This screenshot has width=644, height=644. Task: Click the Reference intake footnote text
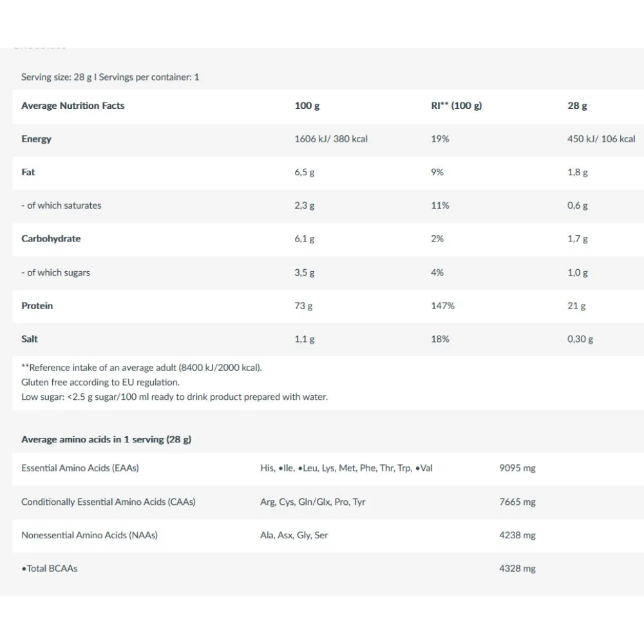[141, 368]
